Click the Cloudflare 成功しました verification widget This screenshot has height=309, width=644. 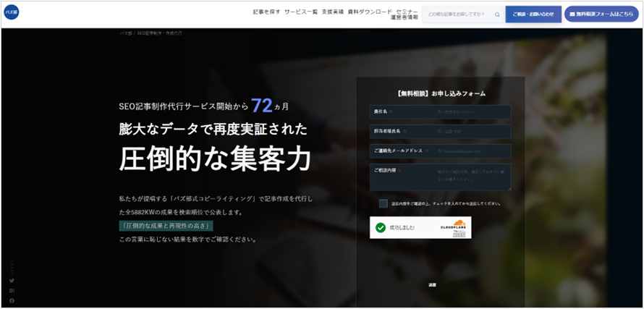[x=420, y=228]
